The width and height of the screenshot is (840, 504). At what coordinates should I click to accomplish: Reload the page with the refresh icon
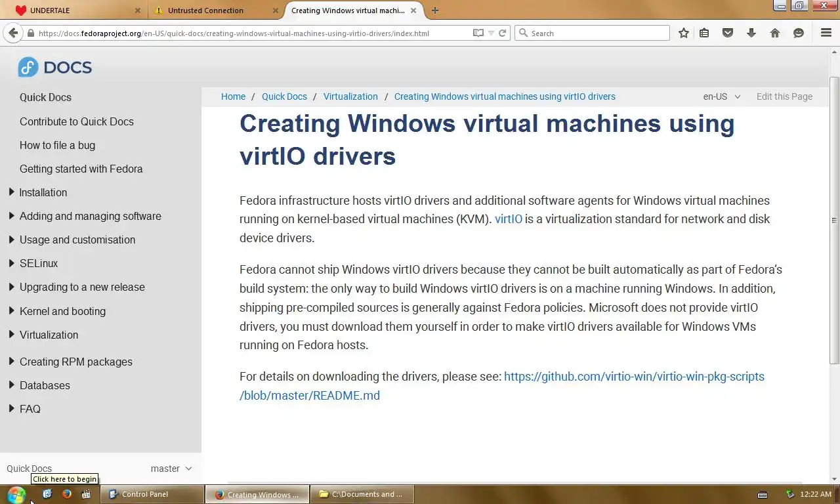(503, 33)
